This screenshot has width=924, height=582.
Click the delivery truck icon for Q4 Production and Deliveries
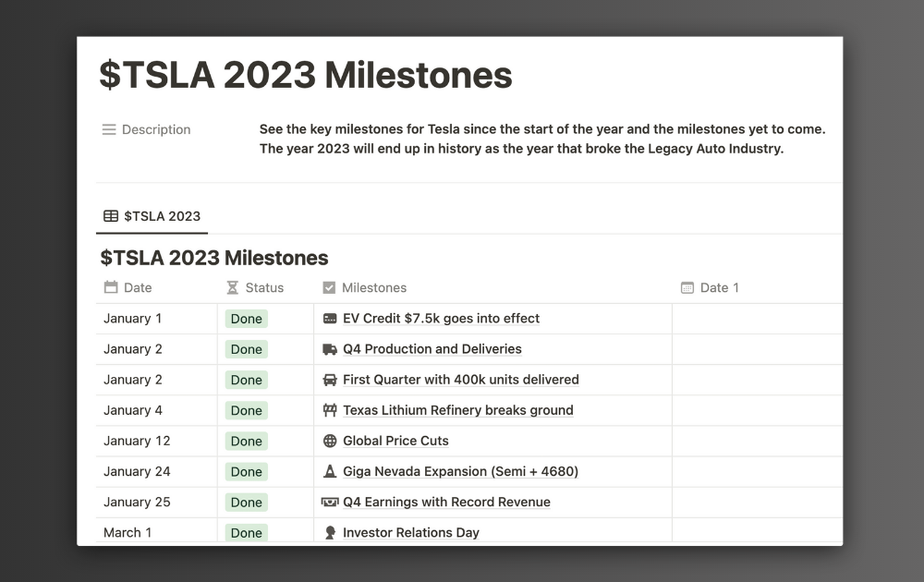tap(329, 348)
